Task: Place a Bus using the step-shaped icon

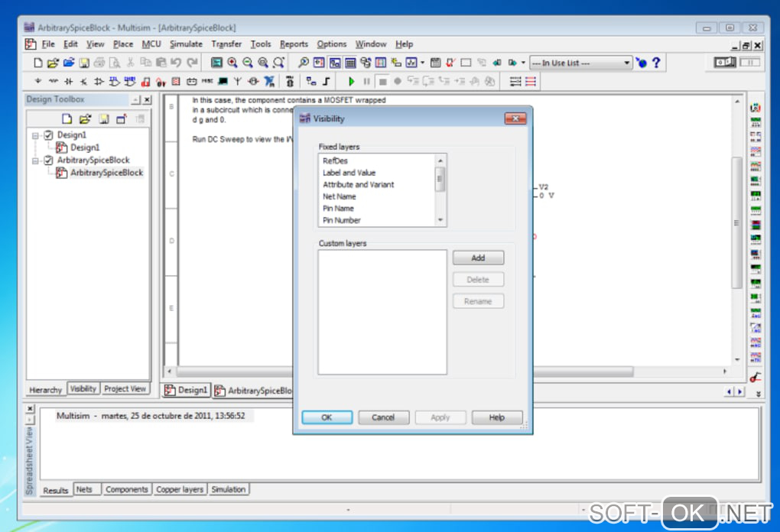Action: click(327, 81)
